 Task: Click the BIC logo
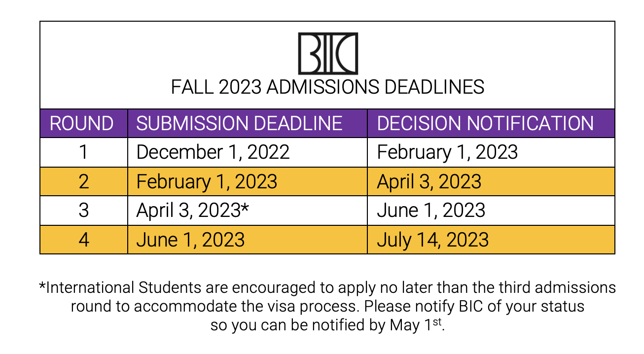click(328, 54)
